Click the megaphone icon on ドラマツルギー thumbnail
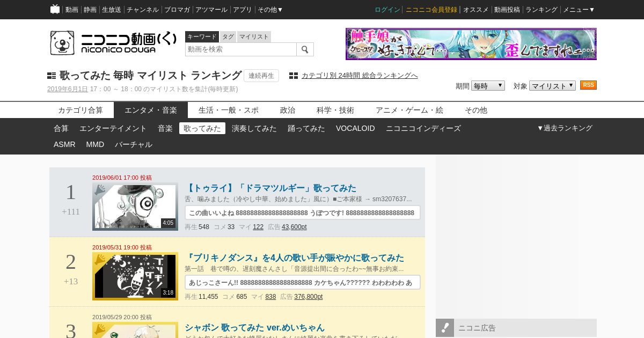Viewport: 644px width, 338px height. click(100, 190)
